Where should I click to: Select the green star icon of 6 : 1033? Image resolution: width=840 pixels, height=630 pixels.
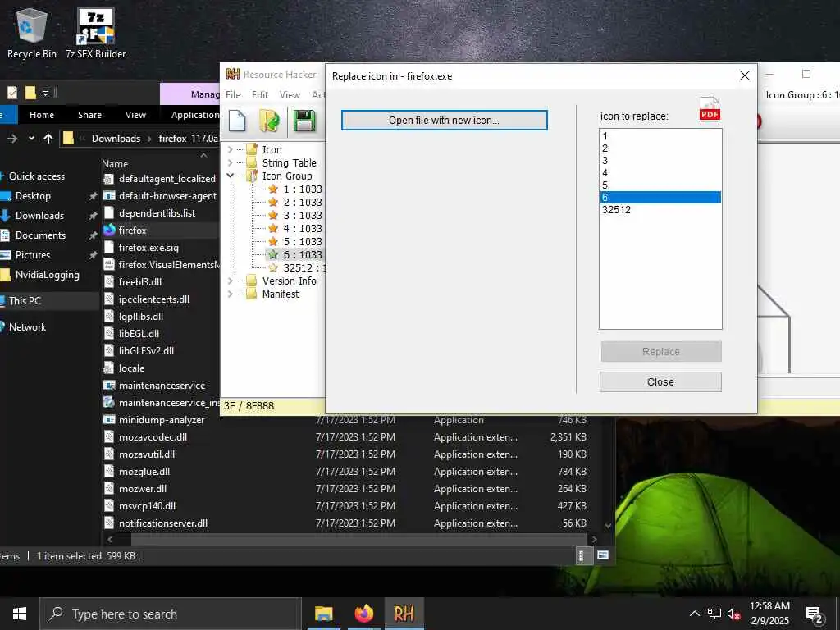coord(273,254)
